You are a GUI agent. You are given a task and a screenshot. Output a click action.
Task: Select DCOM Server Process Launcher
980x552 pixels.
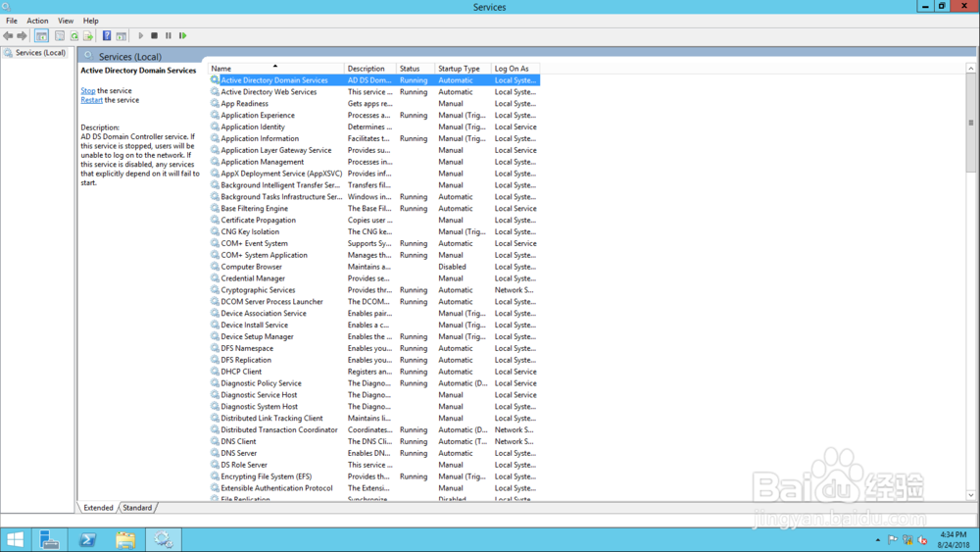click(374, 302)
